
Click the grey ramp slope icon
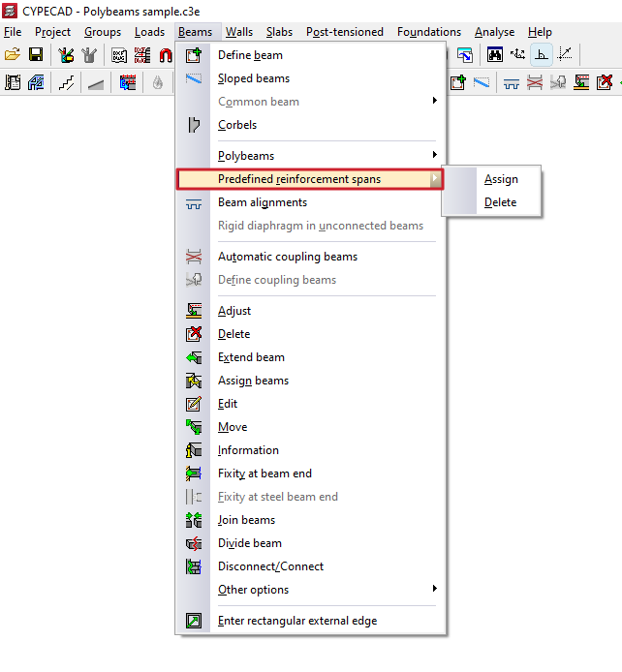point(96,82)
